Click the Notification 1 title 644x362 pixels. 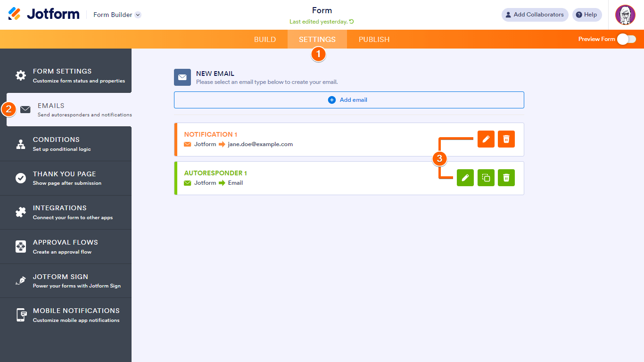point(211,134)
